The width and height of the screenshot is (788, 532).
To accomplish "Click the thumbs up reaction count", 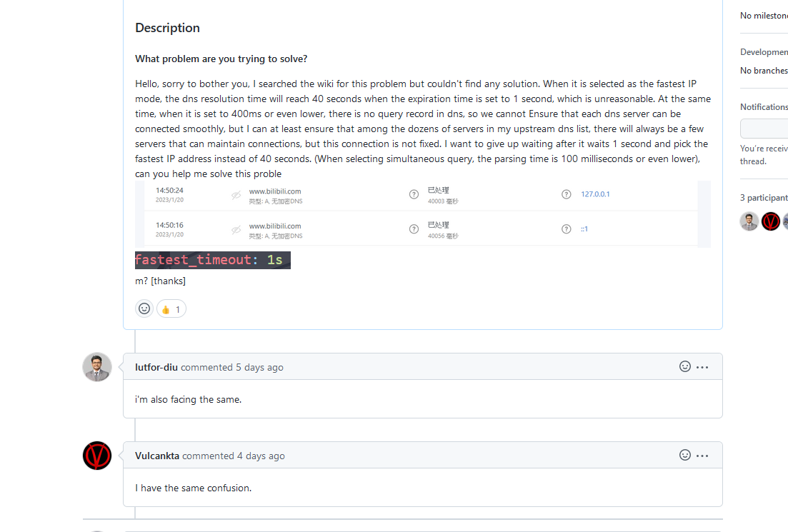I will point(171,309).
